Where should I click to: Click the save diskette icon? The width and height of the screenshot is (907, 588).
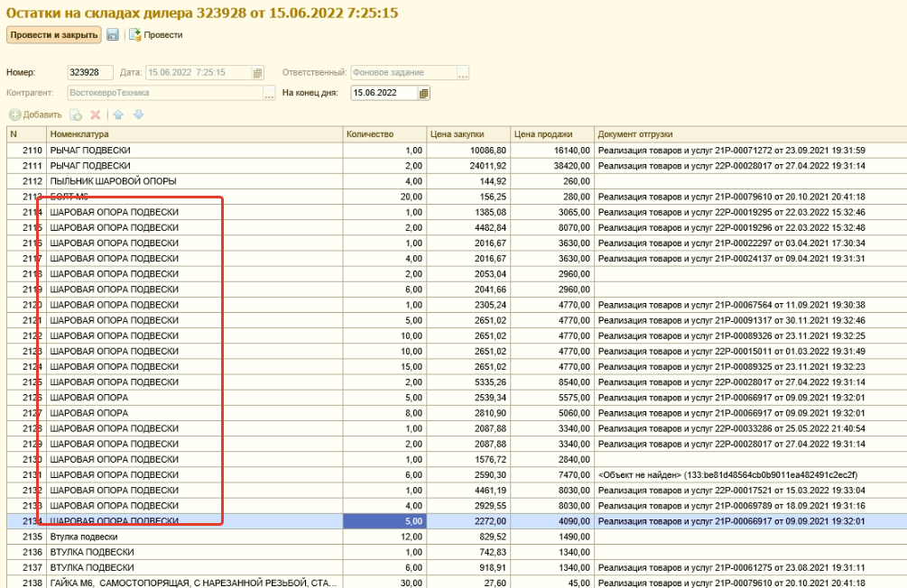tap(113, 35)
